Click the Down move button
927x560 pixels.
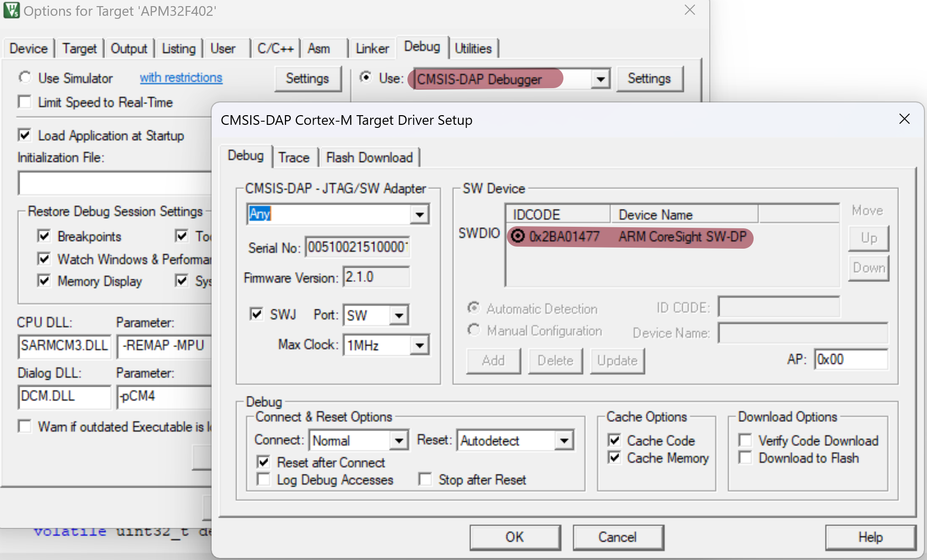(869, 268)
